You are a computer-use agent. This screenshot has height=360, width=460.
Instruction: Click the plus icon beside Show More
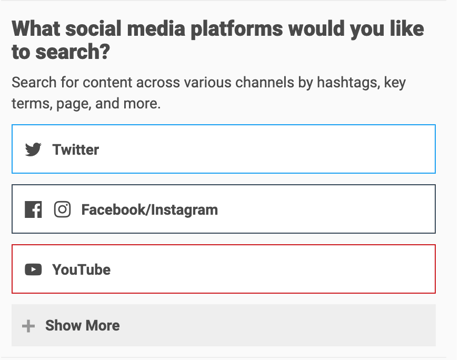pos(28,326)
